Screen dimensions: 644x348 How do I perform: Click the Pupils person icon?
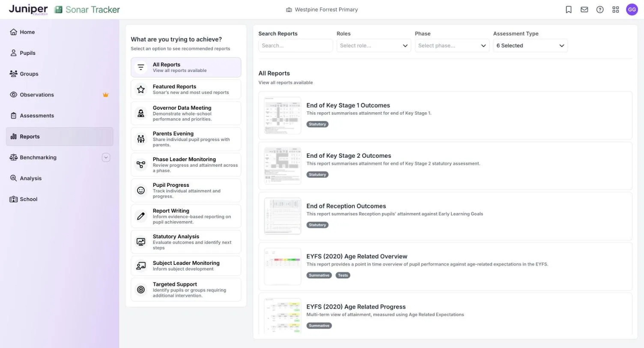point(14,53)
